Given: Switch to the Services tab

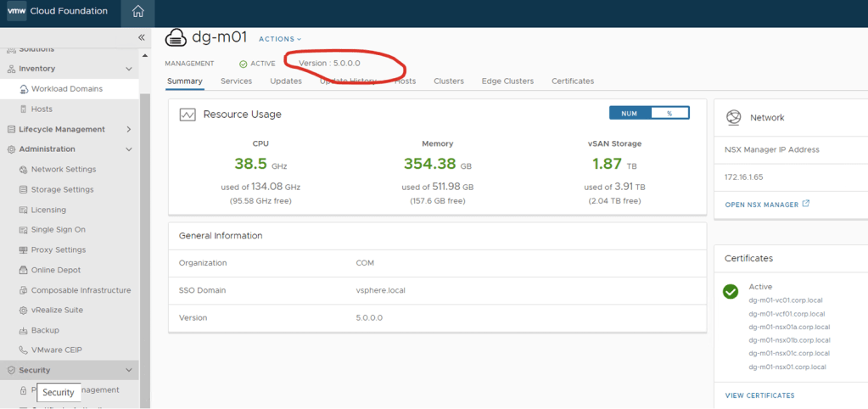Looking at the screenshot, I should point(236,81).
